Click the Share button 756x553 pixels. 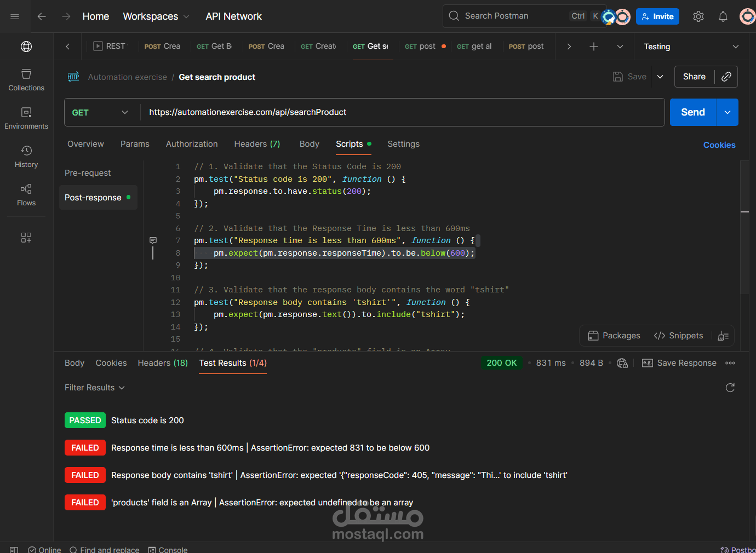coord(694,77)
